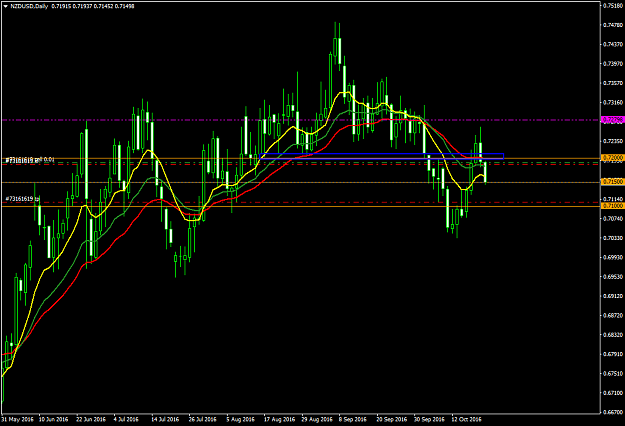The width and height of the screenshot is (625, 426).
Task: Click the 0.70330 price scale value
Action: [x=613, y=238]
